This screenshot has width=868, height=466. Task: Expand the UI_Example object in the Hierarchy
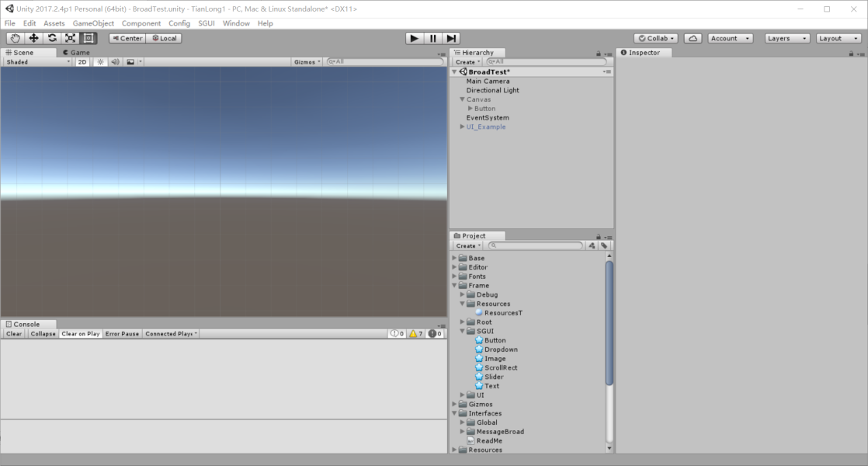(462, 127)
